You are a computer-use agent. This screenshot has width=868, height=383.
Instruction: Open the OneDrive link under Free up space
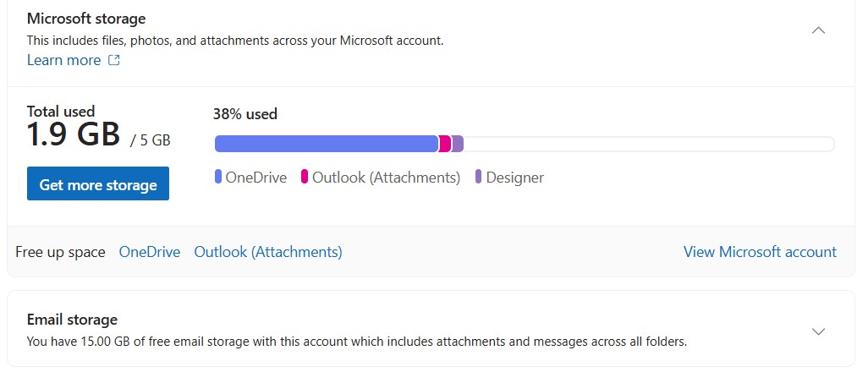150,252
